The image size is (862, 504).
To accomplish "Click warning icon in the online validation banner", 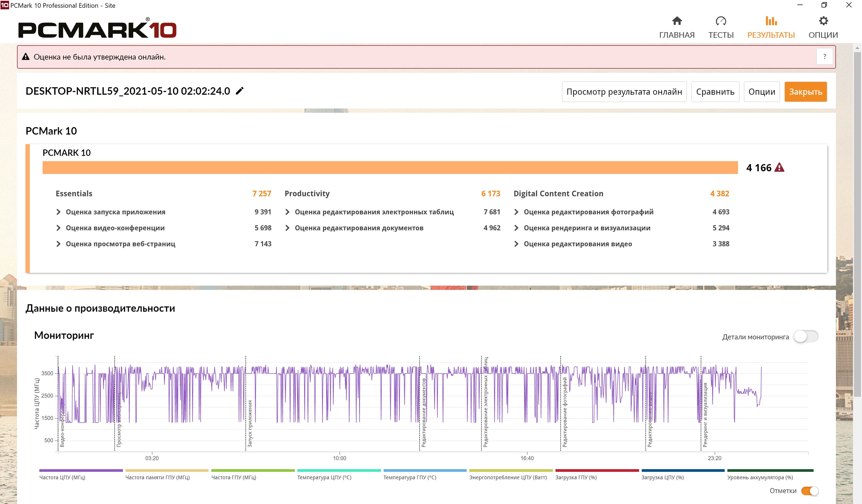I will click(26, 57).
